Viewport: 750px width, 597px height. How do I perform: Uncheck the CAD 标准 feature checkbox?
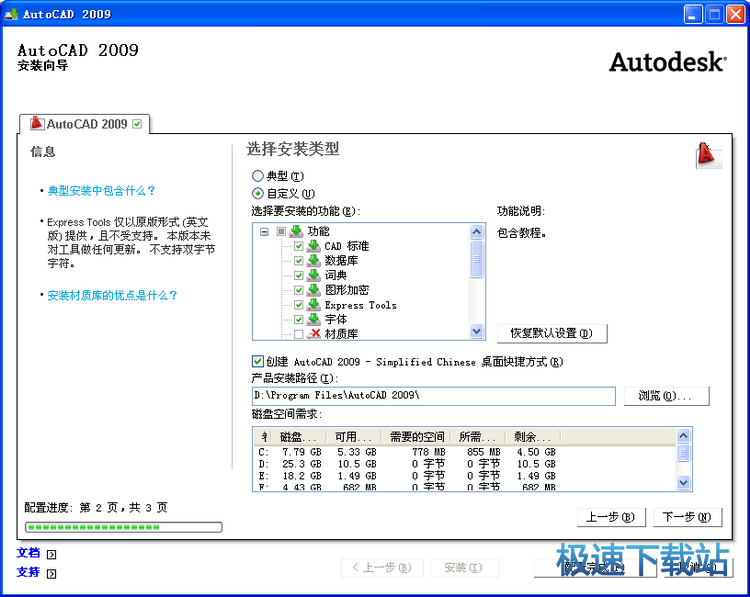[x=298, y=246]
